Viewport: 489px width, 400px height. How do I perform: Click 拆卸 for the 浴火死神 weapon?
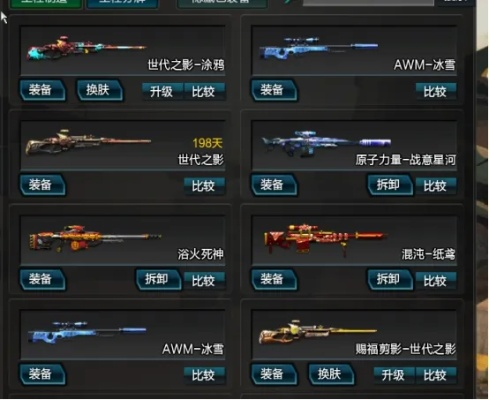point(159,279)
